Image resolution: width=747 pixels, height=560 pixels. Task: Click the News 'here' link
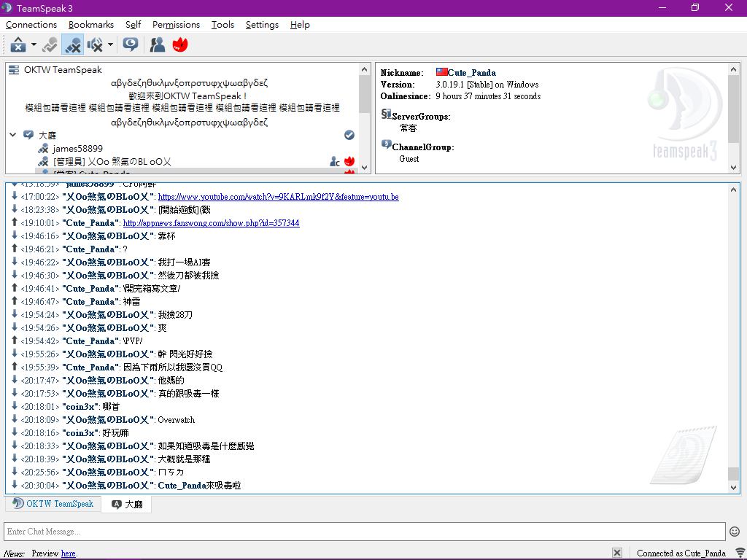68,553
